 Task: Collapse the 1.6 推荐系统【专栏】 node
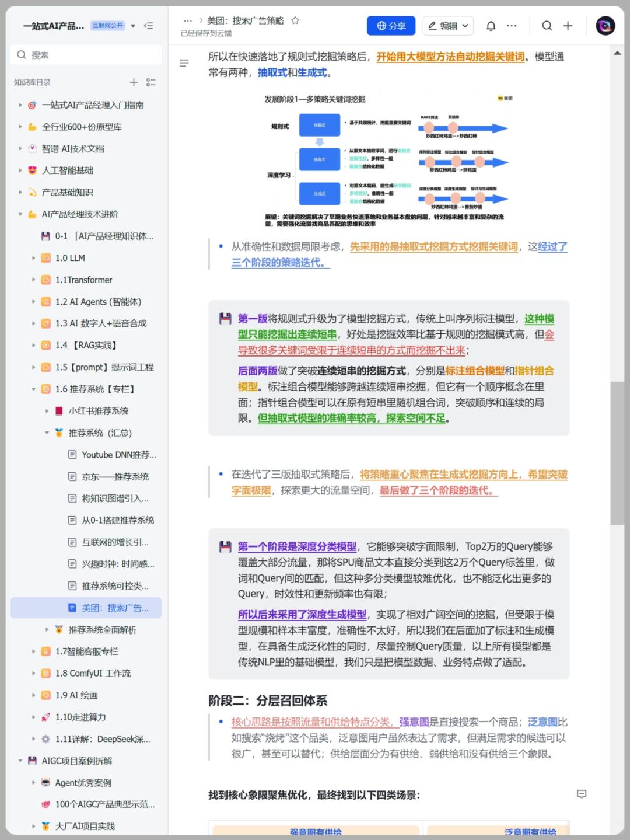point(33,389)
